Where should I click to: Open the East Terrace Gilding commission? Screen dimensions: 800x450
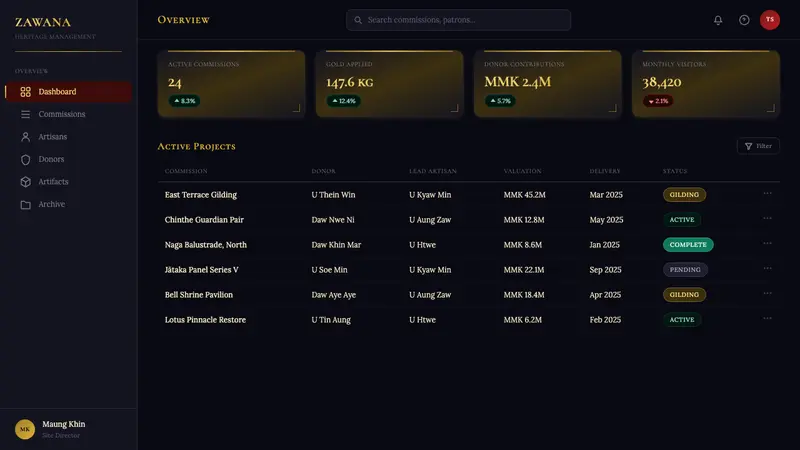point(201,194)
